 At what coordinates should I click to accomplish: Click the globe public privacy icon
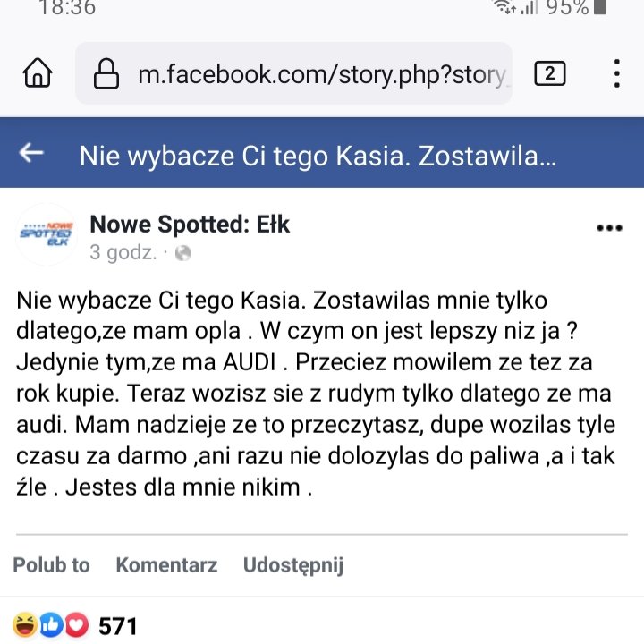pos(183,253)
